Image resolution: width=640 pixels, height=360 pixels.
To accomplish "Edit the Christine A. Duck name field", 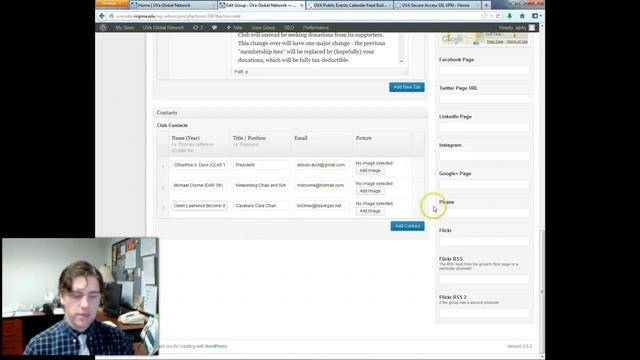I will (x=199, y=165).
